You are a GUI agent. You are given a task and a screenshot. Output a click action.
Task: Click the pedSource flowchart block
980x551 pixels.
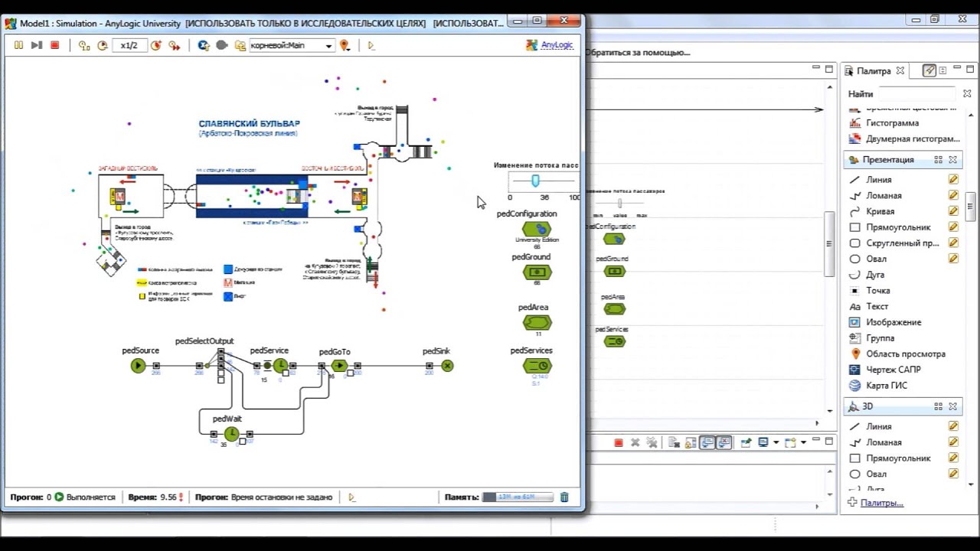click(x=138, y=366)
